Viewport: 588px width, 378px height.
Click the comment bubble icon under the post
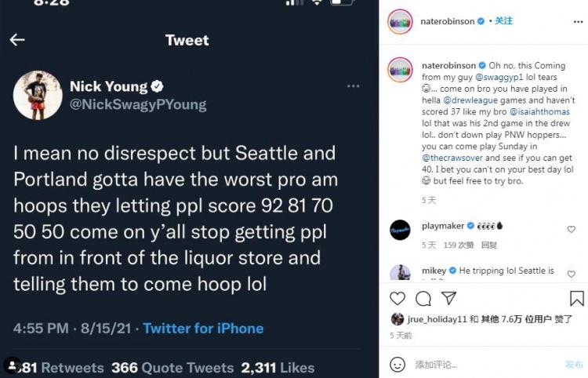[423, 299]
